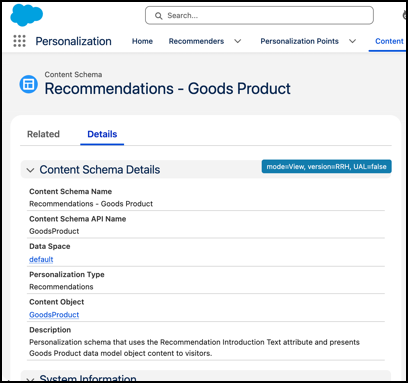The image size is (408, 383).
Task: Expand Personalization Points dropdown chevron
Action: click(352, 41)
